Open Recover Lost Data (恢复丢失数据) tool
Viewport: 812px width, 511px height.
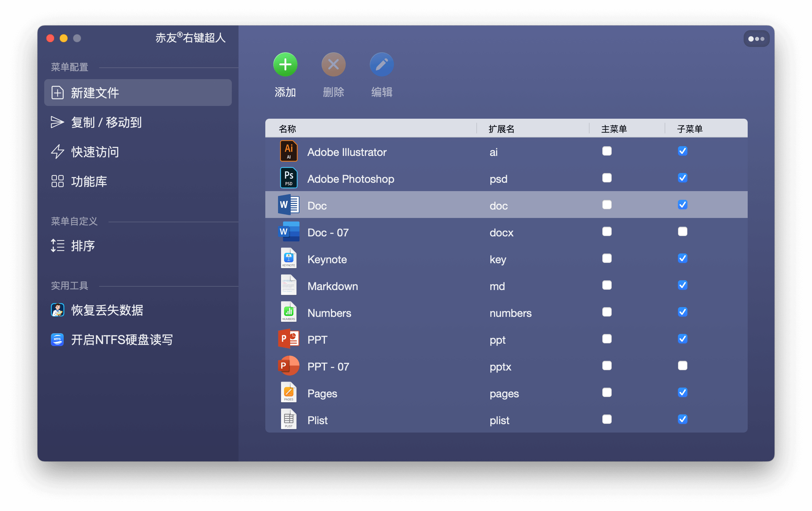(107, 310)
